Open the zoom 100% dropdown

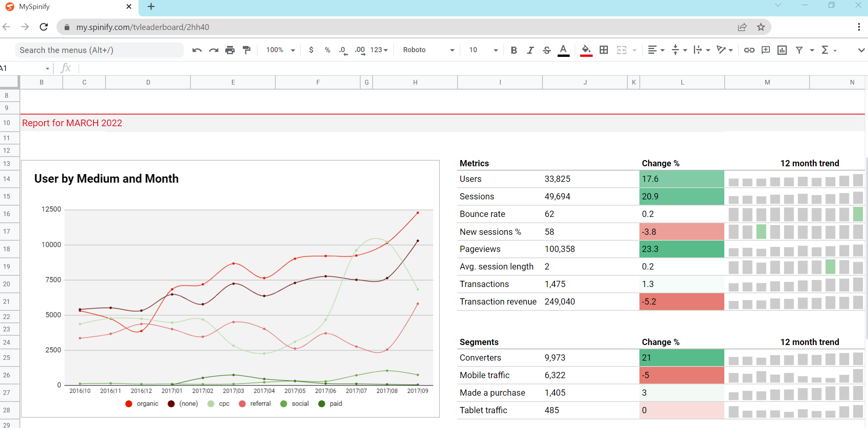(x=280, y=50)
